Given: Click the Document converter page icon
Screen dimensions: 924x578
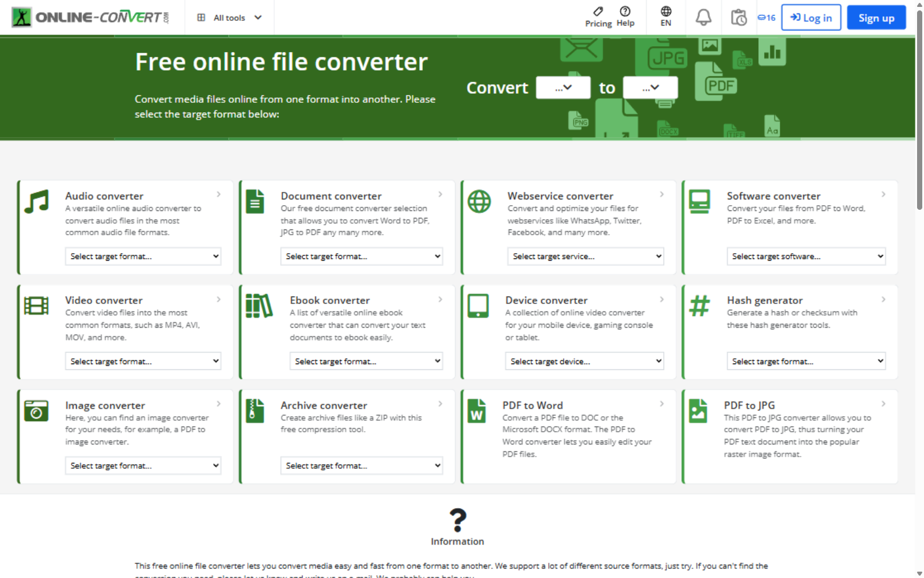Looking at the screenshot, I should click(x=255, y=202).
